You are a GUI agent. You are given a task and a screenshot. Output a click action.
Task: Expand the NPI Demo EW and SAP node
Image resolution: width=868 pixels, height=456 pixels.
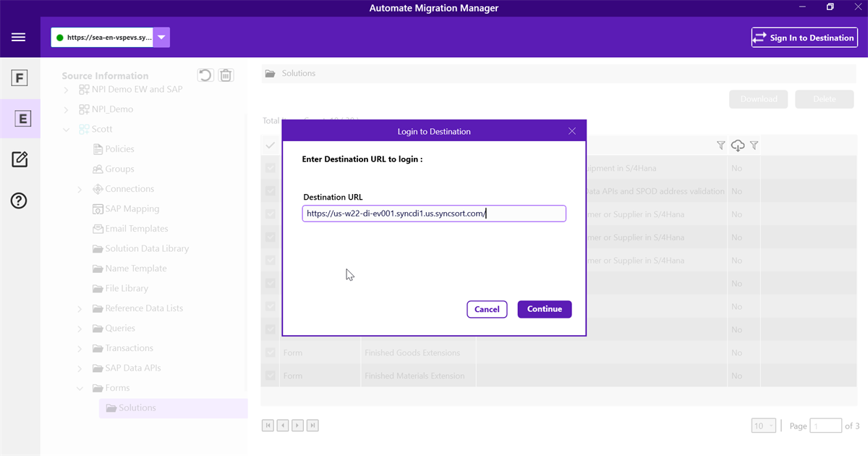coord(67,90)
